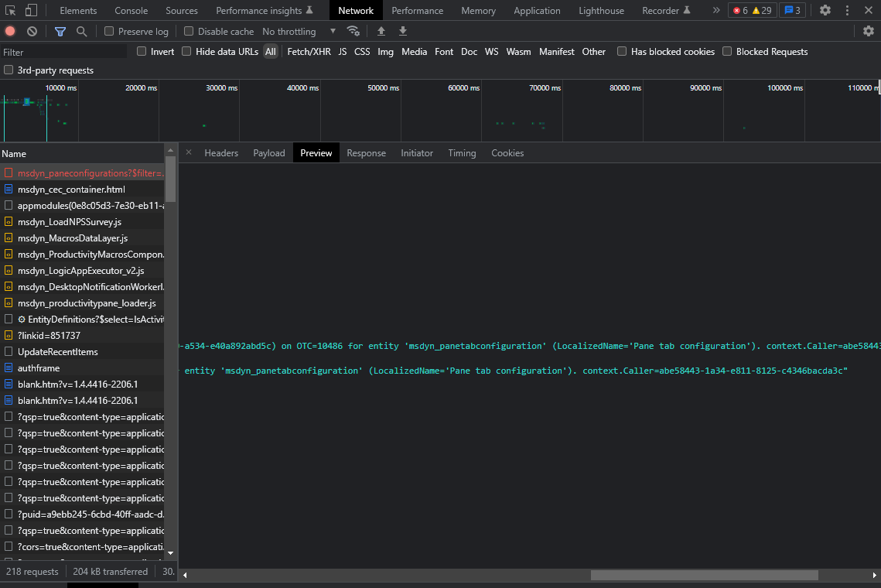Filter requests by Fetch/XHR type
This screenshot has height=588, width=881.
click(309, 51)
